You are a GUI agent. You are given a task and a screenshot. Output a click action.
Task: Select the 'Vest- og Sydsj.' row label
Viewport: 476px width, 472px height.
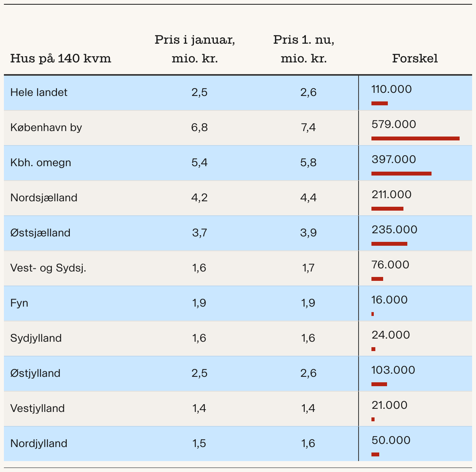[48, 268]
